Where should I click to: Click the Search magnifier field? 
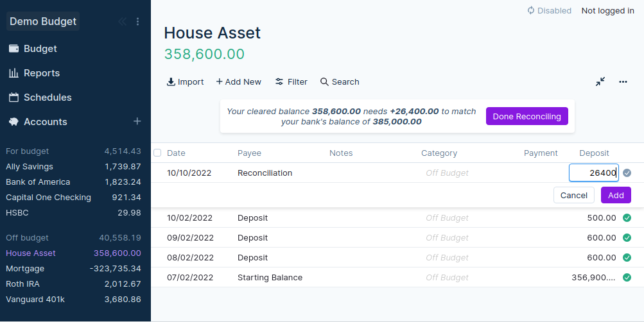click(x=340, y=82)
